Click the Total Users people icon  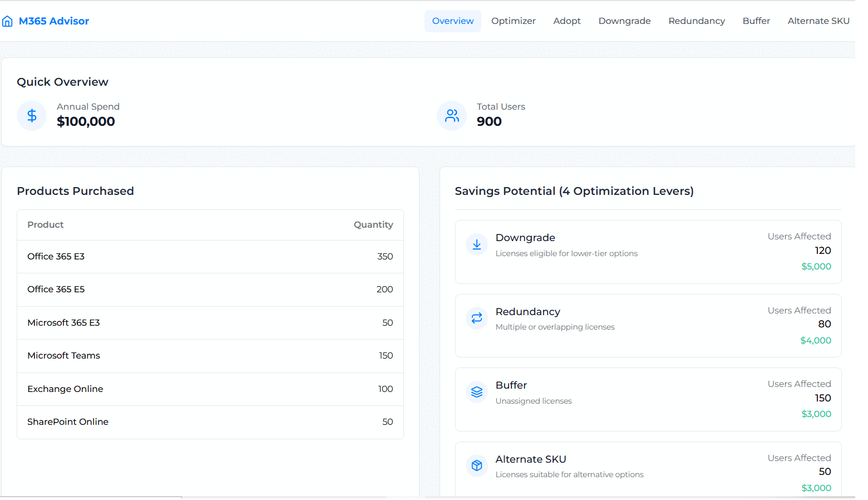click(452, 116)
